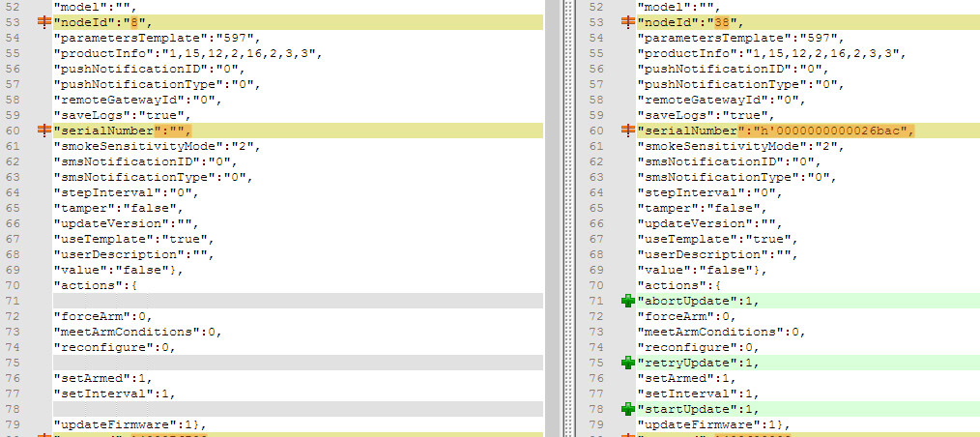Click the change marker beside left serialNumber line
Screen dimensions: 980x437
pos(43,131)
